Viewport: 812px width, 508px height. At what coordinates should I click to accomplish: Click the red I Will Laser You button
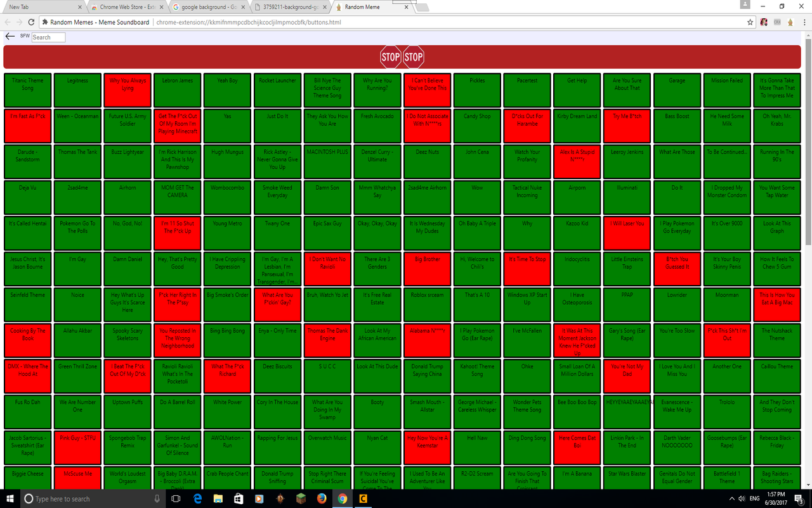coord(627,233)
